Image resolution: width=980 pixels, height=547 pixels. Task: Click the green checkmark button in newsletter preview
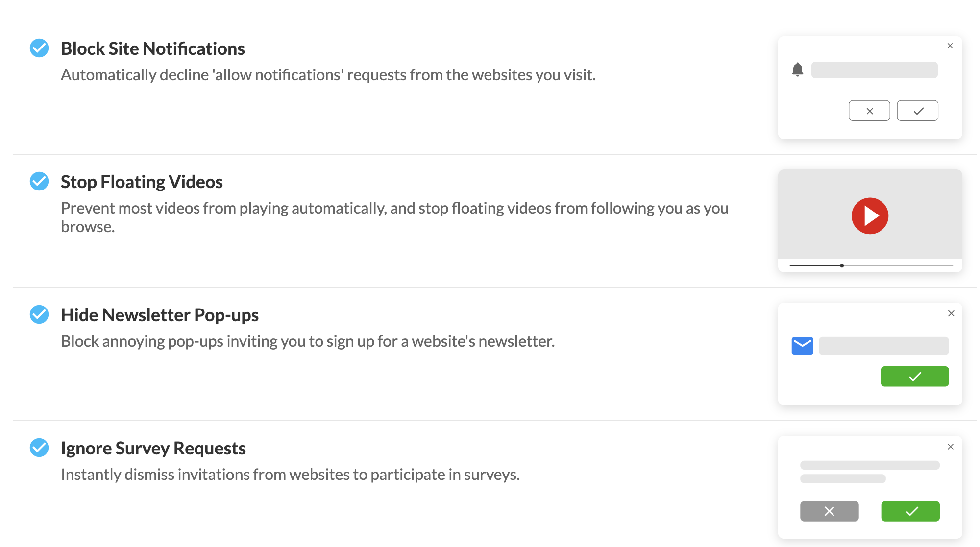pos(915,377)
